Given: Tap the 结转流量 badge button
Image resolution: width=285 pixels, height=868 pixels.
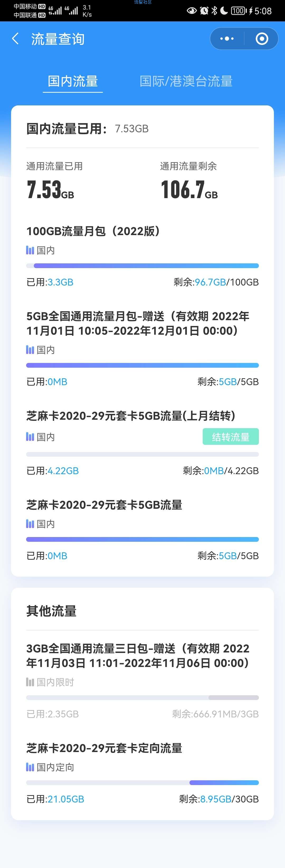Looking at the screenshot, I should pyautogui.click(x=230, y=437).
